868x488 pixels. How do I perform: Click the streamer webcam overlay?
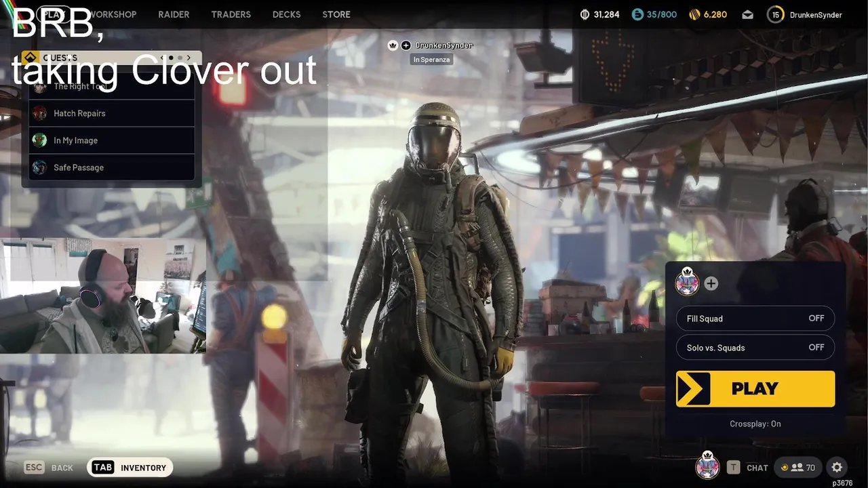[x=102, y=296]
